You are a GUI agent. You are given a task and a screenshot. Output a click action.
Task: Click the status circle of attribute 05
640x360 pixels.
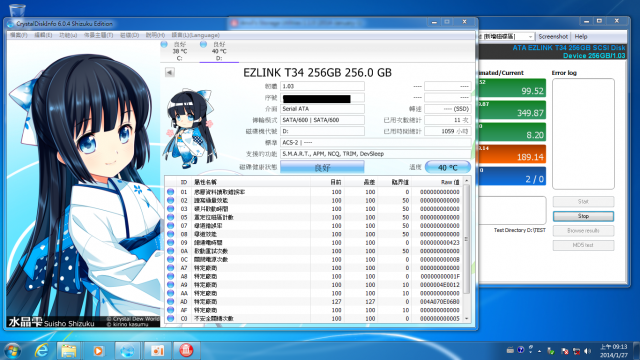171,217
